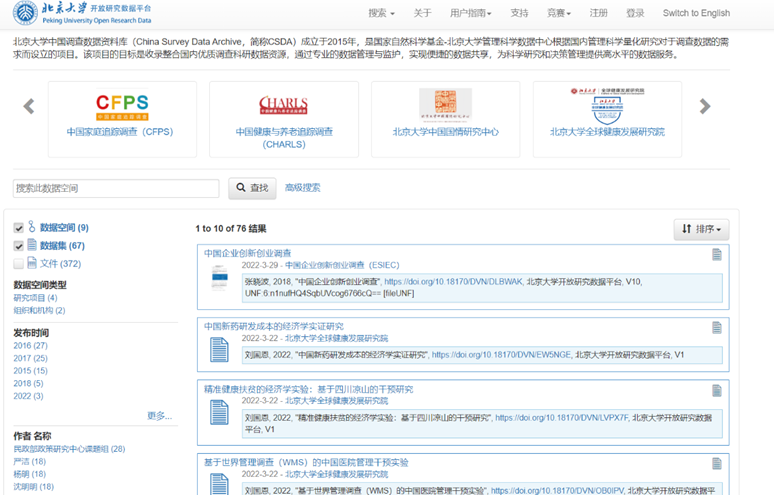This screenshot has width=774, height=495.
Task: Uncheck the 数据集 (67) checkbox
Action: [x=19, y=246]
